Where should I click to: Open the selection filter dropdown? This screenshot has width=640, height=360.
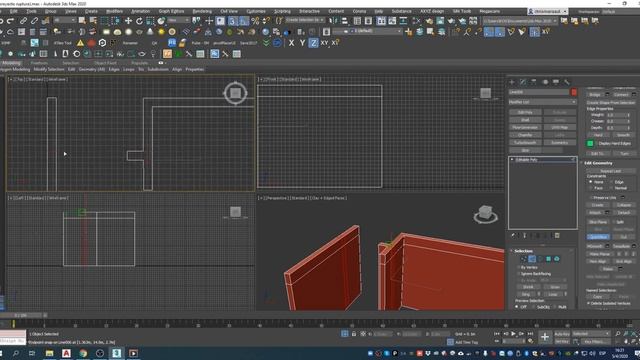(65, 20)
